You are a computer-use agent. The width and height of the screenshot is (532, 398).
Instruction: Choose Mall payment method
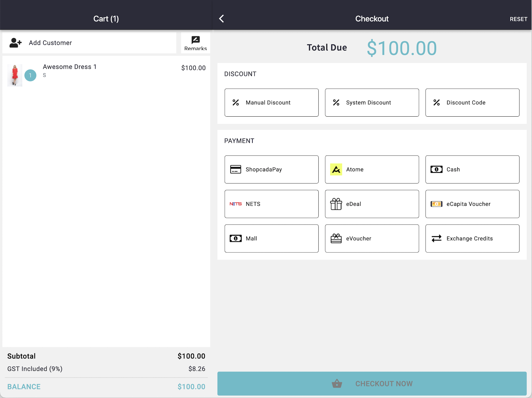coord(271,239)
